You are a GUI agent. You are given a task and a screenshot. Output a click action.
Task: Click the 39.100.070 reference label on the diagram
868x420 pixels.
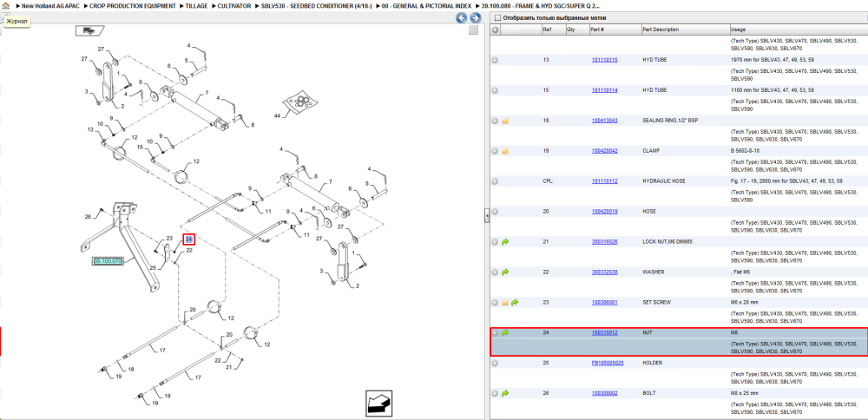point(108,260)
